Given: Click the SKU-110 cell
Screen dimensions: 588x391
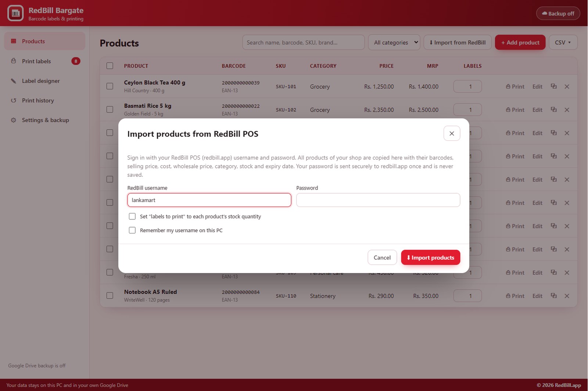Looking at the screenshot, I should coord(286,296).
